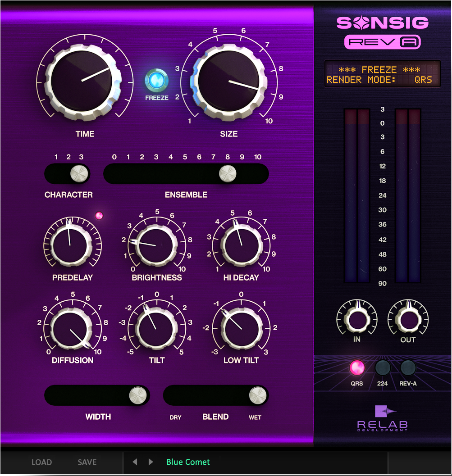This screenshot has width=452, height=476.
Task: Select the QRS render mode button
Action: (357, 368)
